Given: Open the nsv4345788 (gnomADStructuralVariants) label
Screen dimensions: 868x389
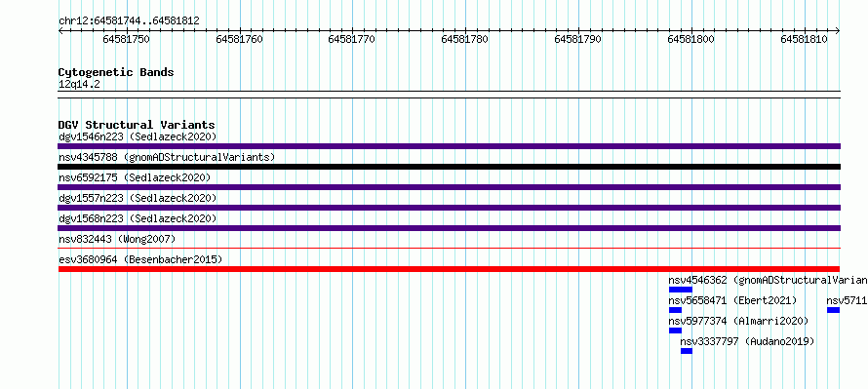Looking at the screenshot, I should (x=167, y=157).
